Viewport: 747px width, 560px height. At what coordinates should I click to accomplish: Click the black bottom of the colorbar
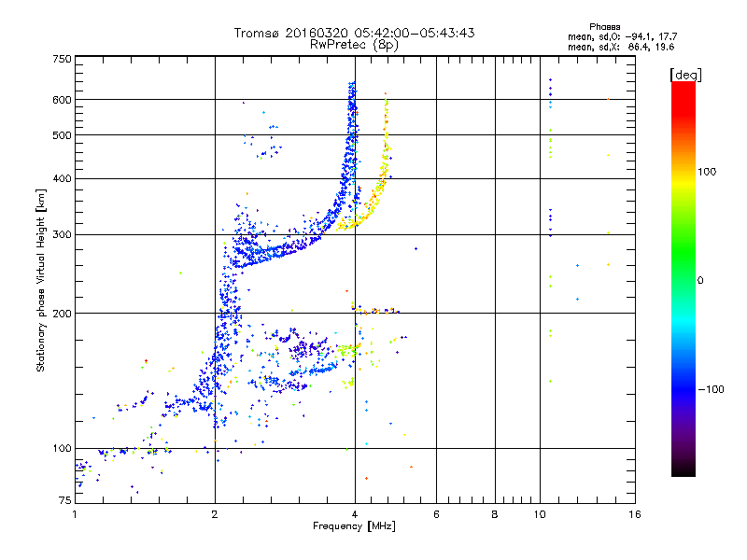(684, 469)
